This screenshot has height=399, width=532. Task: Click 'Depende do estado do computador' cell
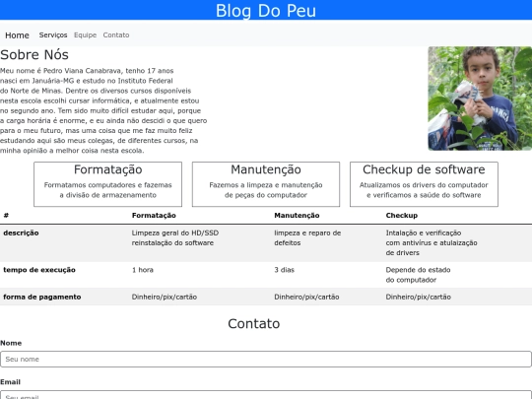click(418, 275)
